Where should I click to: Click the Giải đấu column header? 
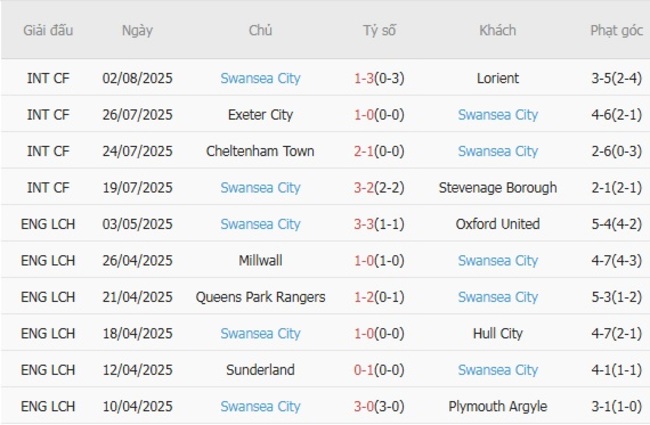(47, 30)
